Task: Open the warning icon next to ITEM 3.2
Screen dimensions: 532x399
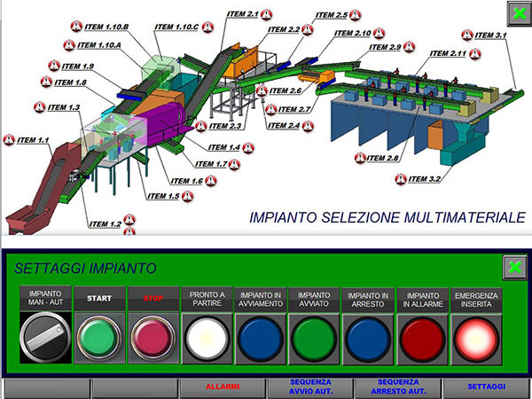Action: 402,178
